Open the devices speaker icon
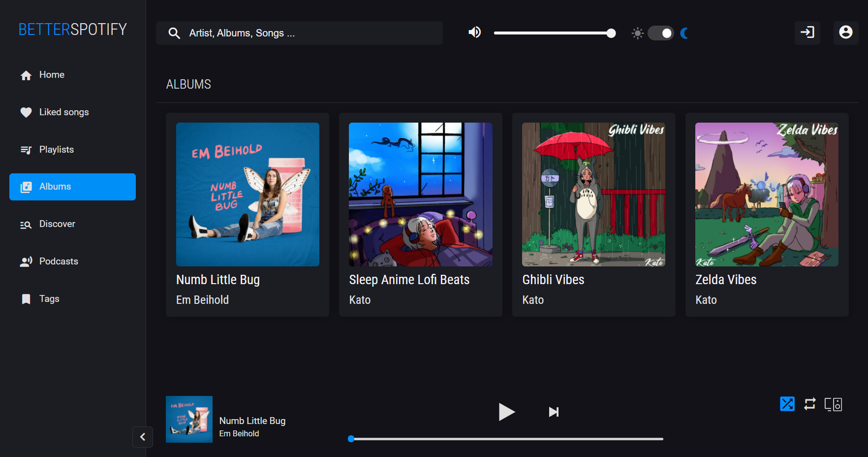 click(833, 404)
